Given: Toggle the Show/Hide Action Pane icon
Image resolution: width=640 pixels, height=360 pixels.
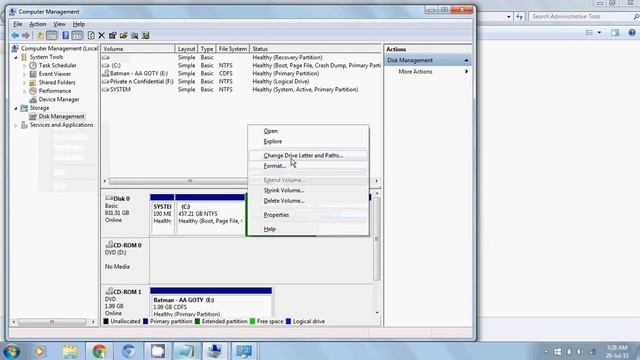Looking at the screenshot, I should coord(77,36).
